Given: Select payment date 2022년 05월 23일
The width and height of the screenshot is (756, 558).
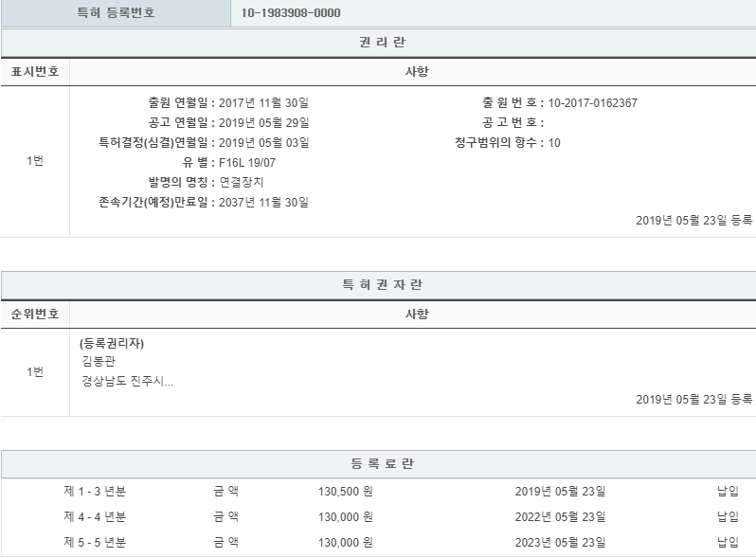Looking at the screenshot, I should (560, 517).
